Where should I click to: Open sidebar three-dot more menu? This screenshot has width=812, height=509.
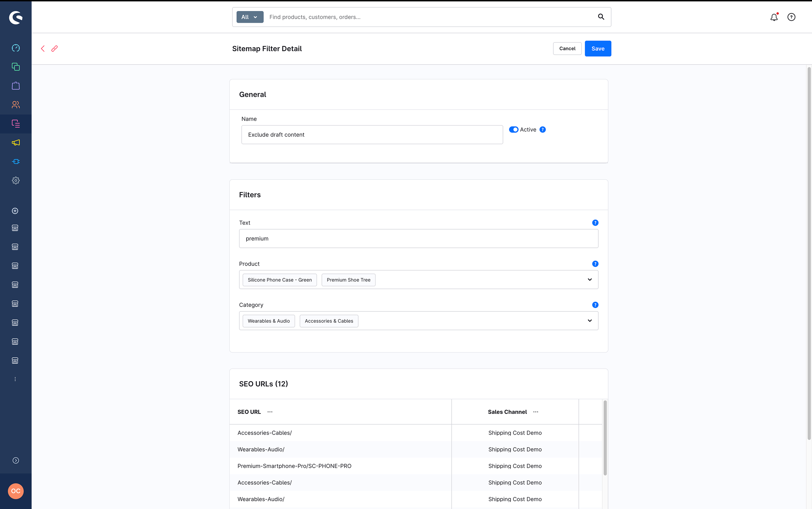[x=15, y=379]
